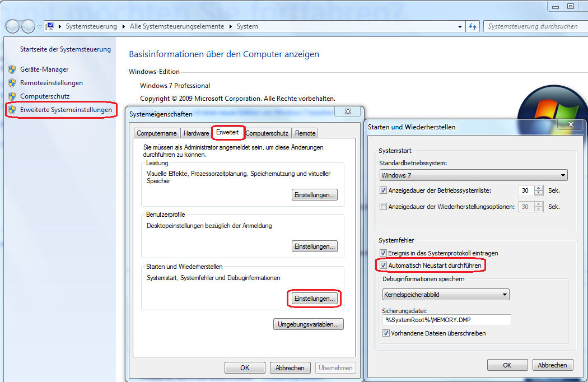This screenshot has height=382, width=588.
Task: Click the Windows 7 Professional text
Action: [x=175, y=86]
